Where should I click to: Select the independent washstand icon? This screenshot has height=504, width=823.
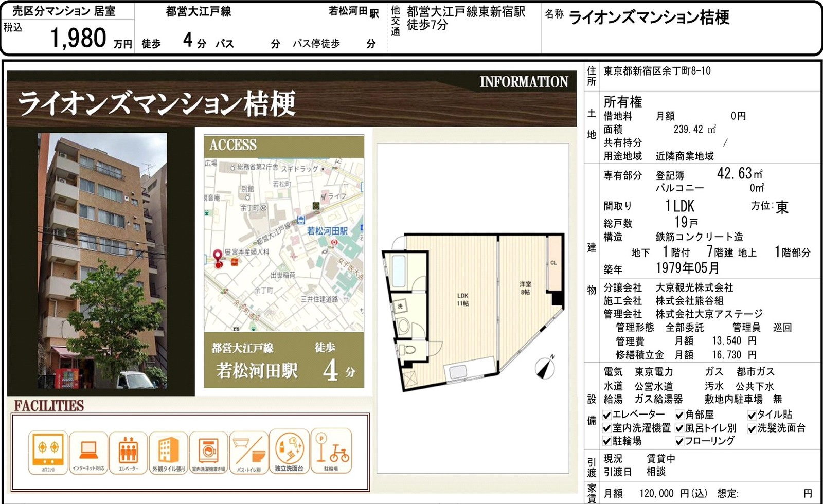pos(289,452)
